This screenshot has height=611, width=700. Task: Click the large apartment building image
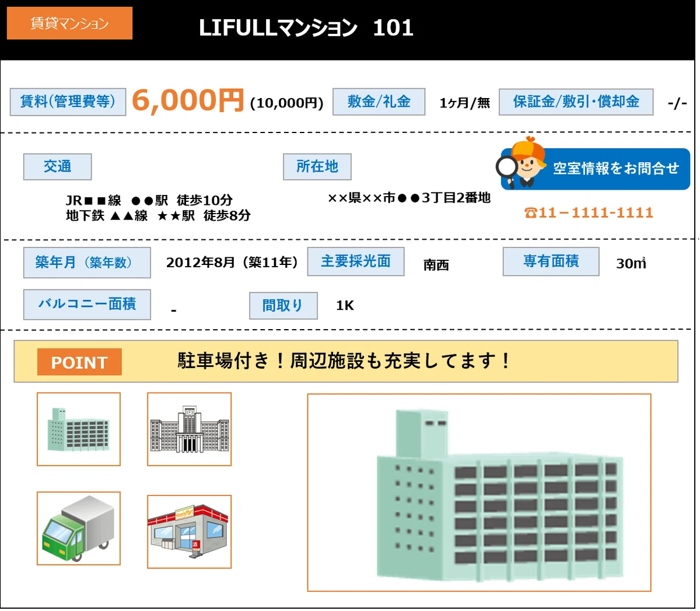pos(479,493)
